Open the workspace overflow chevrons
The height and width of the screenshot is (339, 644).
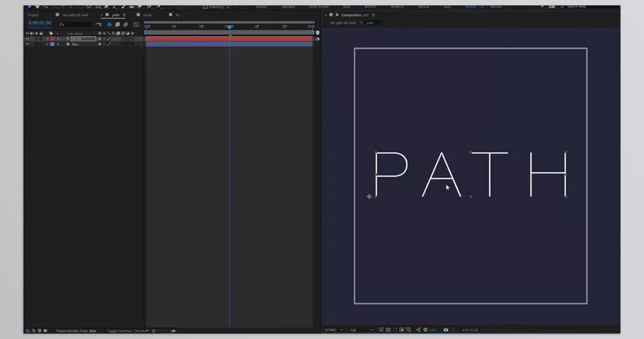pyautogui.click(x=542, y=7)
